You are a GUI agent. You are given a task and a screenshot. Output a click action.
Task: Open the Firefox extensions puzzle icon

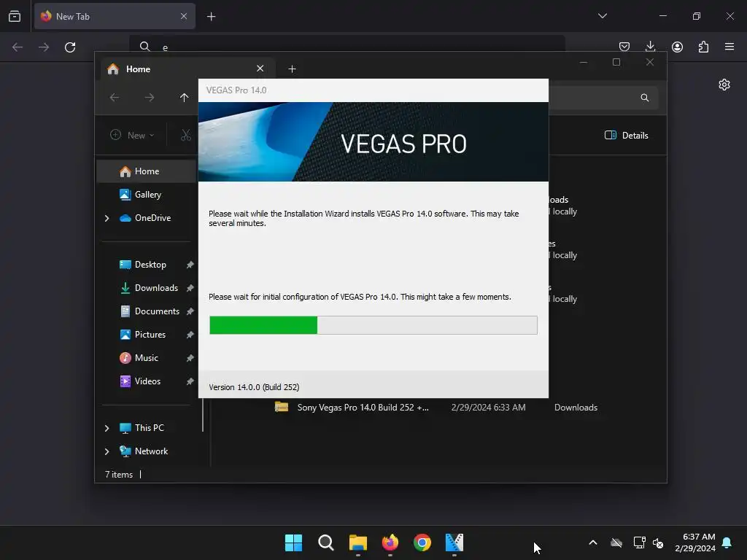pyautogui.click(x=703, y=47)
